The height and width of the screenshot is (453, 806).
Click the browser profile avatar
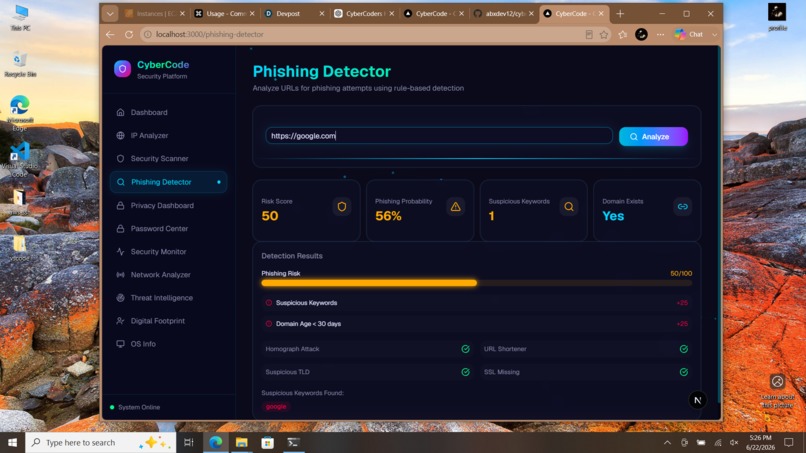641,34
